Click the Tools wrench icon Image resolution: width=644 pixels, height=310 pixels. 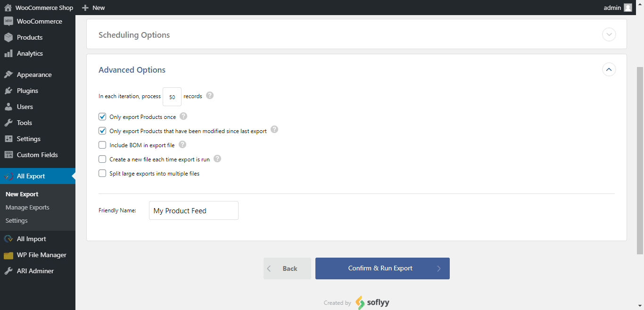(8, 123)
